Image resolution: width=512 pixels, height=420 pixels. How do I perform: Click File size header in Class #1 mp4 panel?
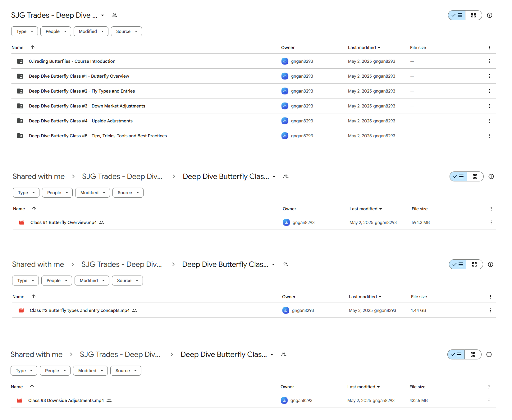pos(419,209)
